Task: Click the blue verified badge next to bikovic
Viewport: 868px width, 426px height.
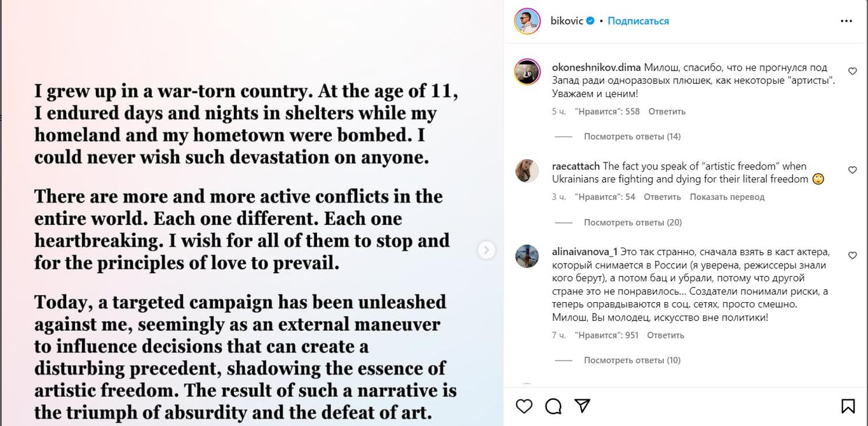Action: click(590, 21)
